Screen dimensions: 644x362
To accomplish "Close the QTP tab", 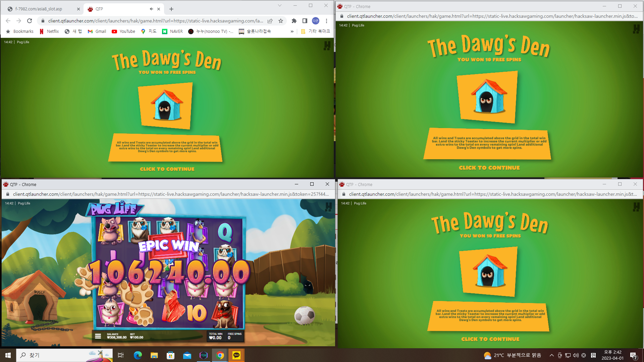I will [x=159, y=9].
